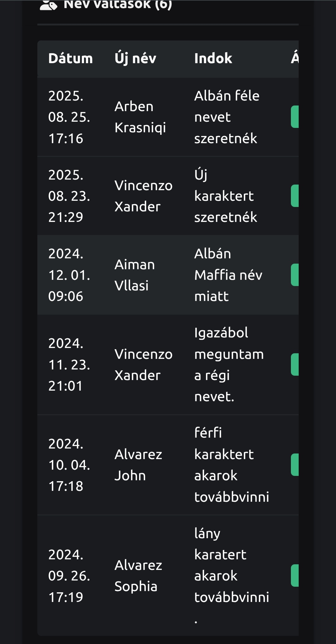This screenshot has height=644, width=336.
Task: Click green status badge for Aiman Vllasi
Action: pos(295,275)
